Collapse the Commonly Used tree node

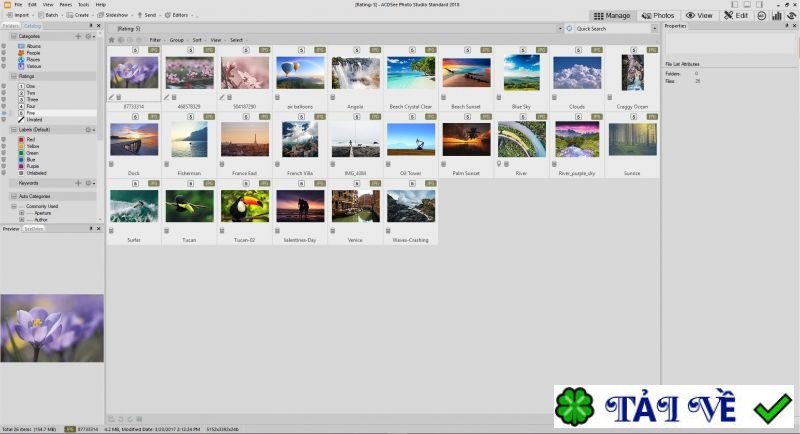click(x=14, y=206)
